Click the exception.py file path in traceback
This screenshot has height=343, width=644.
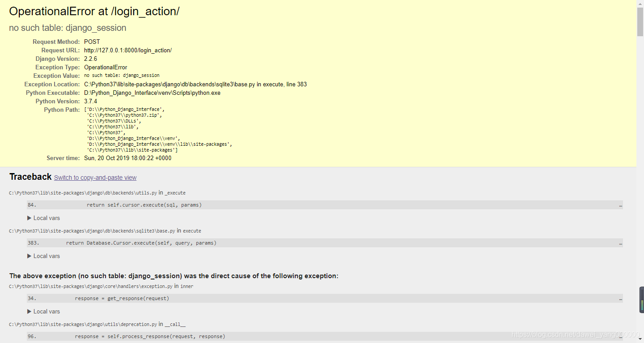click(91, 286)
